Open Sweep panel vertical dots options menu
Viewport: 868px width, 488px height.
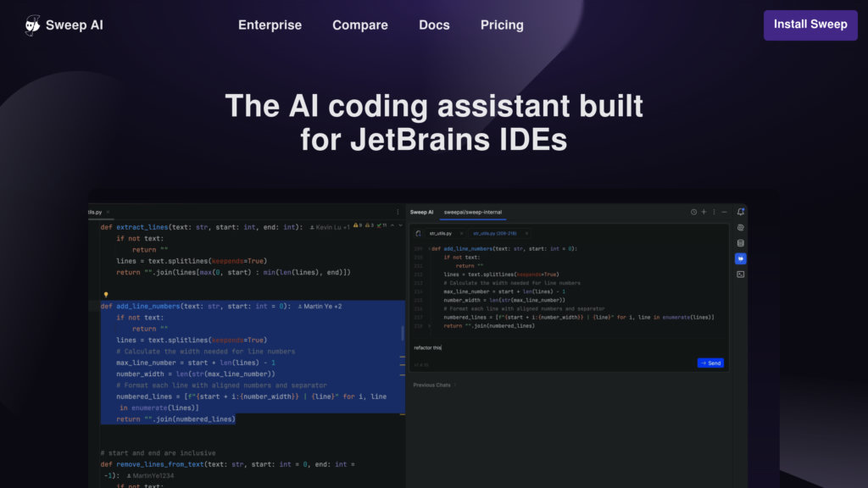(714, 212)
